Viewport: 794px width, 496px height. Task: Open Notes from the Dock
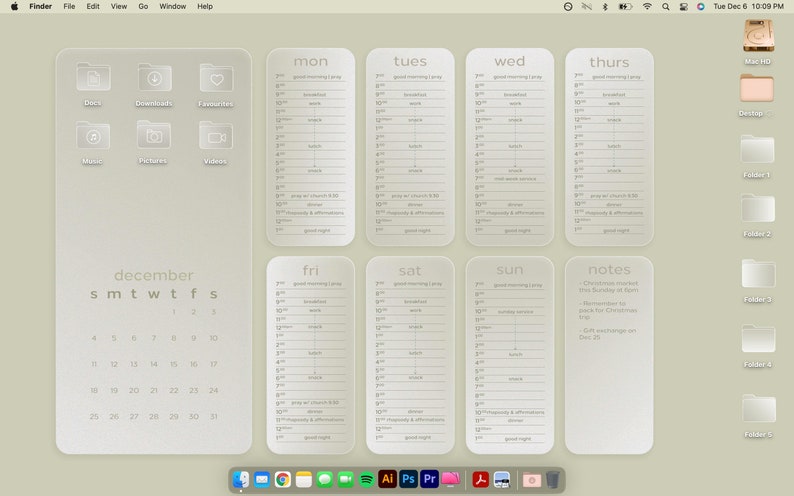tap(304, 479)
